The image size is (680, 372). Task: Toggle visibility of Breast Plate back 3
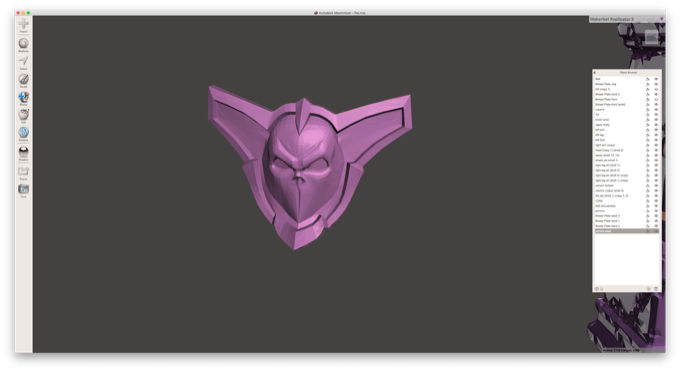(x=656, y=216)
